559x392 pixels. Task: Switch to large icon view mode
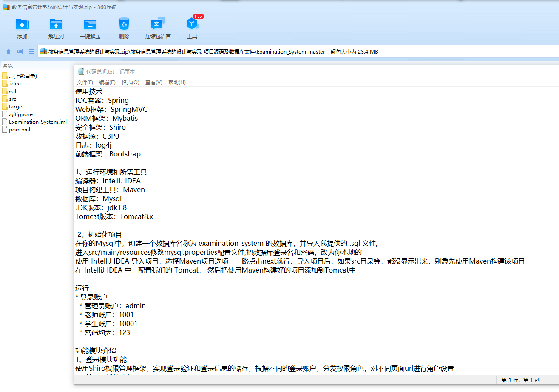pyautogui.click(x=20, y=51)
